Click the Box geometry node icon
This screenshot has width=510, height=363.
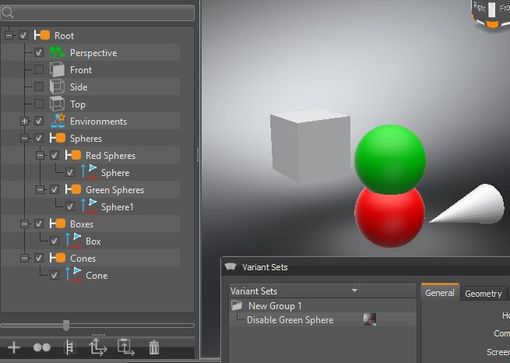point(73,240)
